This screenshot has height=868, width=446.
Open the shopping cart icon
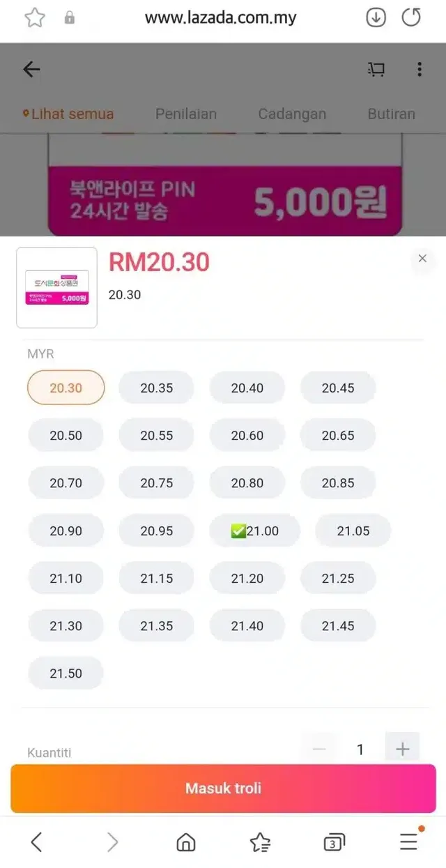point(376,70)
